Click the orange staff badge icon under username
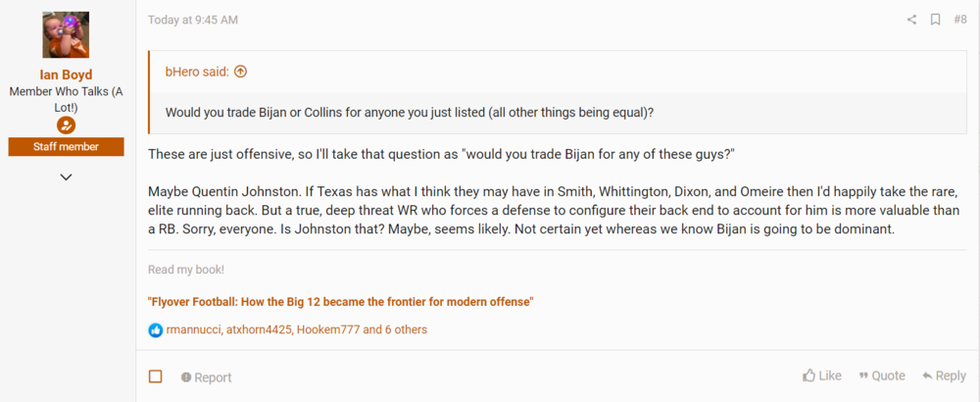980x402 pixels. 66,126
